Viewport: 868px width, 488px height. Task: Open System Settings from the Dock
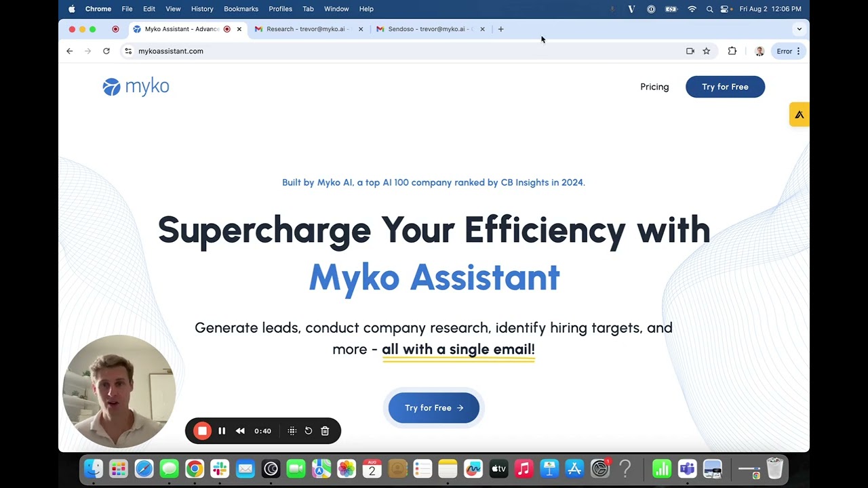point(600,469)
